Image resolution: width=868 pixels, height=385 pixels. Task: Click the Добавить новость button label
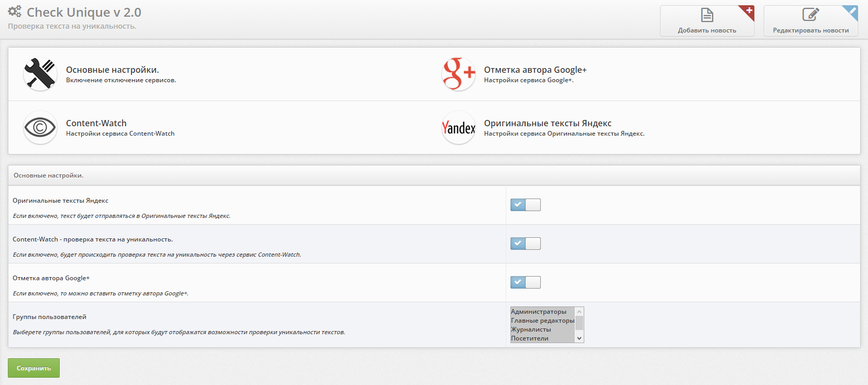[707, 30]
